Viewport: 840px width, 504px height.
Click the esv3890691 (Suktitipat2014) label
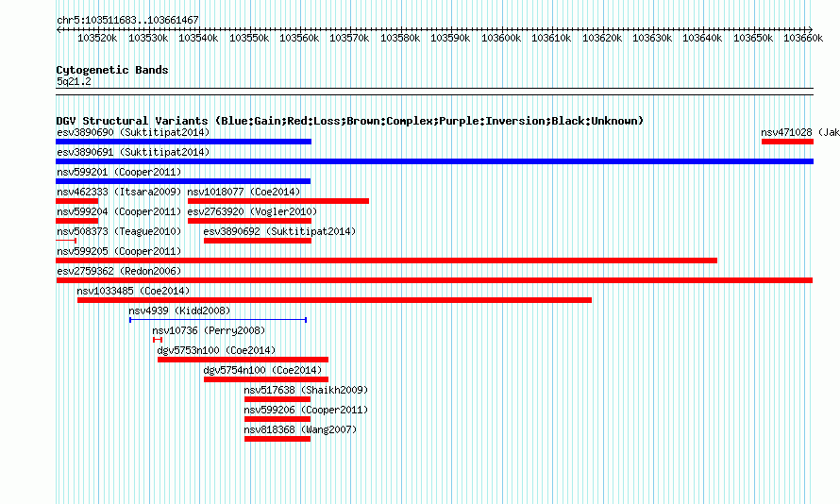click(133, 152)
